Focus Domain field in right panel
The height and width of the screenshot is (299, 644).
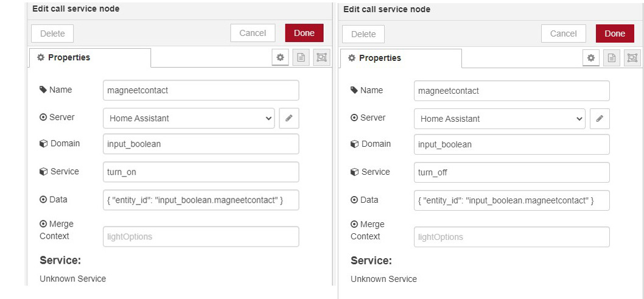512,144
